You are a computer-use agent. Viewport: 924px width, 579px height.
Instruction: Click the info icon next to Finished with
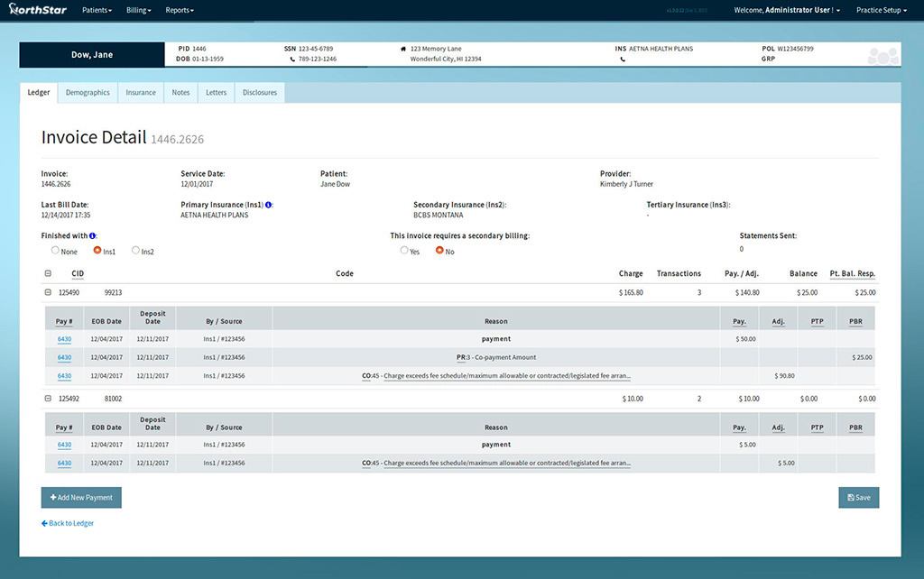[91, 235]
